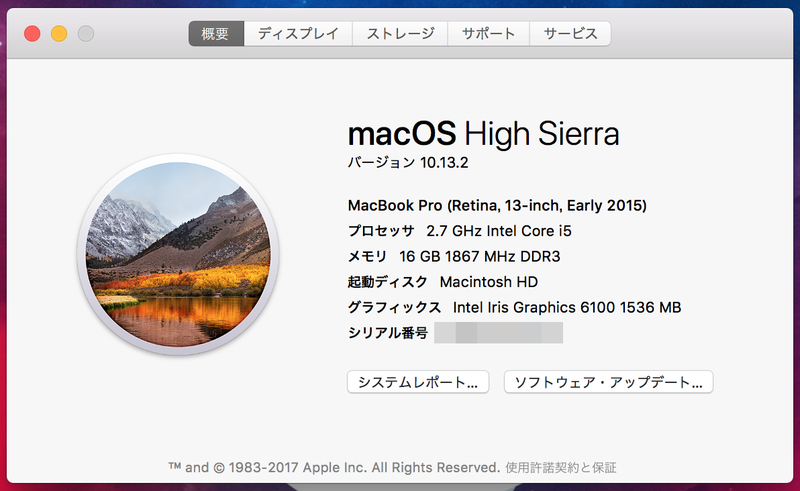800x491 pixels.
Task: Close the window with red button
Action: [32, 34]
